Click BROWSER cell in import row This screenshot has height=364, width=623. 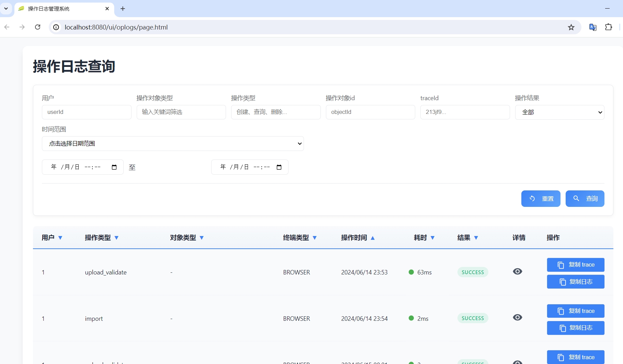pyautogui.click(x=296, y=319)
